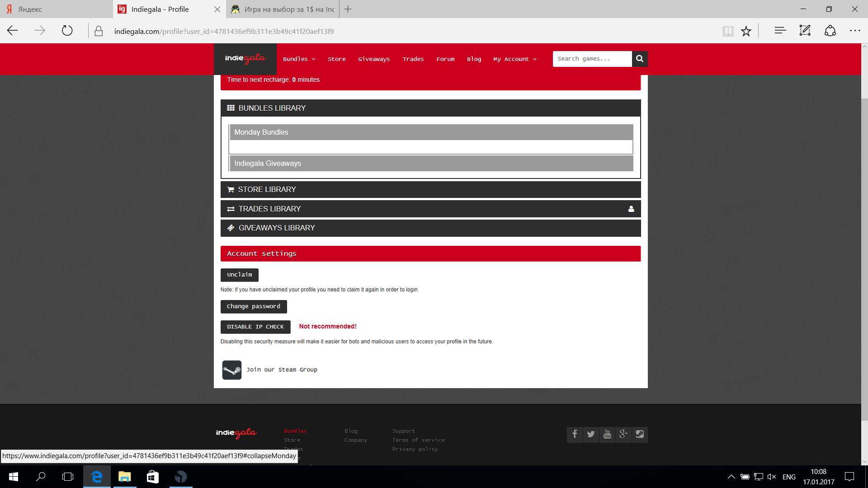
Task: Go to Giveaways in navigation
Action: tap(374, 59)
